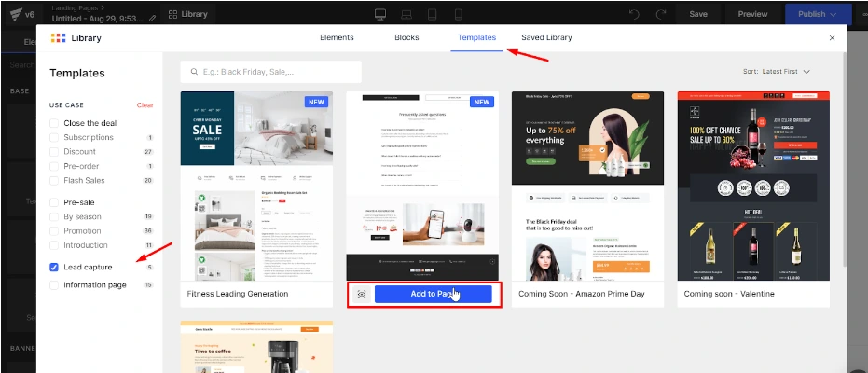Viewport: 868px width, 373px height.
Task: Switch to the Elements tab
Action: (x=337, y=37)
